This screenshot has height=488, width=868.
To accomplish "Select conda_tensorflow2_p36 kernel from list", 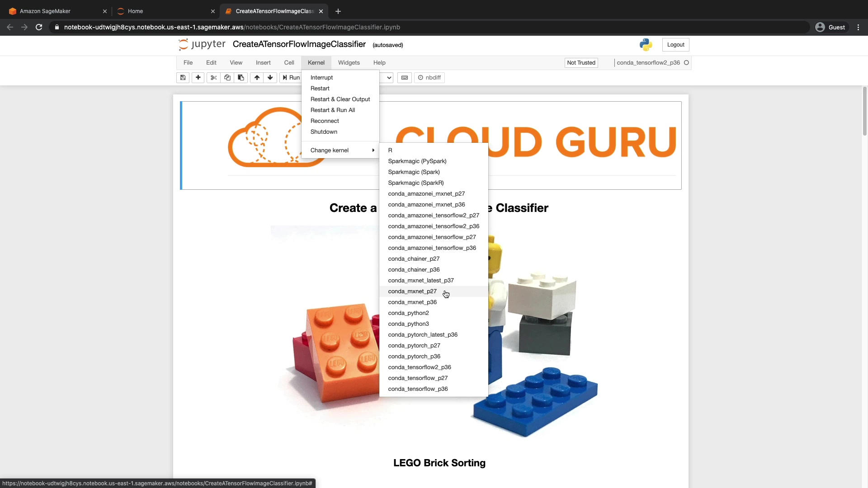I will pos(420,367).
